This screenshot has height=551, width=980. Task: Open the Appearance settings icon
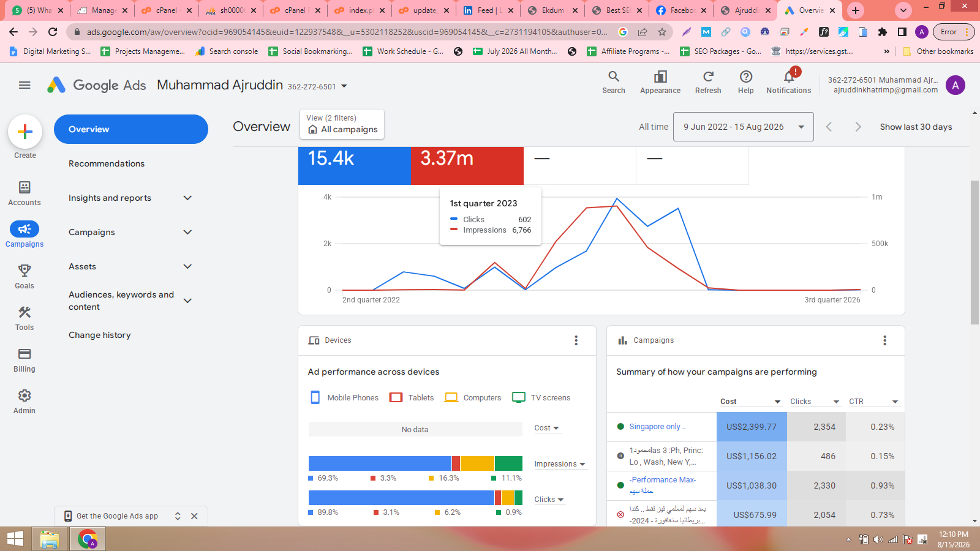[660, 82]
